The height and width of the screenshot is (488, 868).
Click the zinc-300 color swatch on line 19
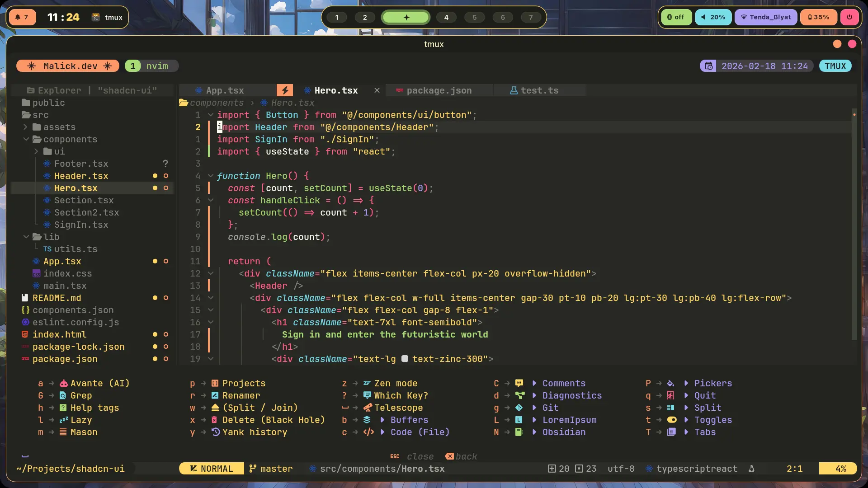click(x=405, y=359)
